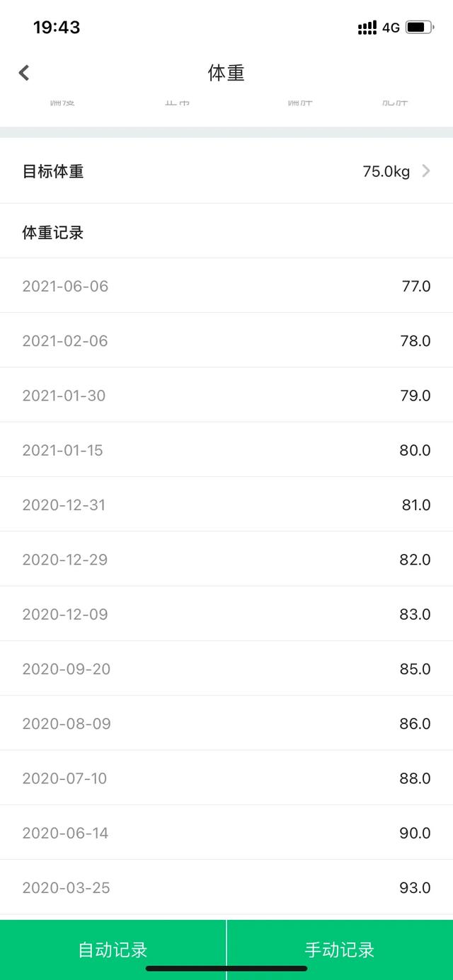
Task: Select the 2020-09-20 record of 85.0
Action: point(226,668)
